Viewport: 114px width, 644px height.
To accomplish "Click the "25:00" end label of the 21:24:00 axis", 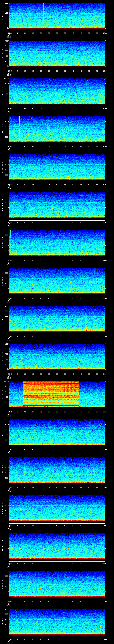I will click(105, 412).
